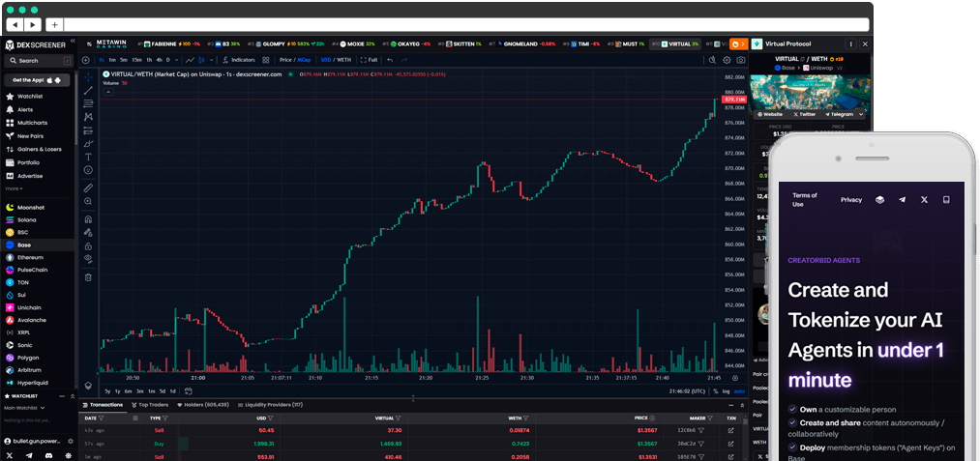Screen dimensions: 980x461
Task: Open the layout grid templates icon
Action: [266, 60]
